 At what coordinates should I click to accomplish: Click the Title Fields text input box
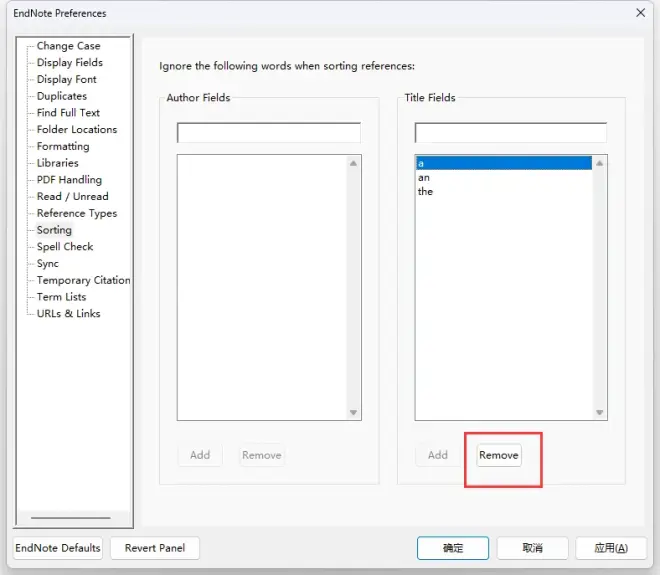click(511, 133)
